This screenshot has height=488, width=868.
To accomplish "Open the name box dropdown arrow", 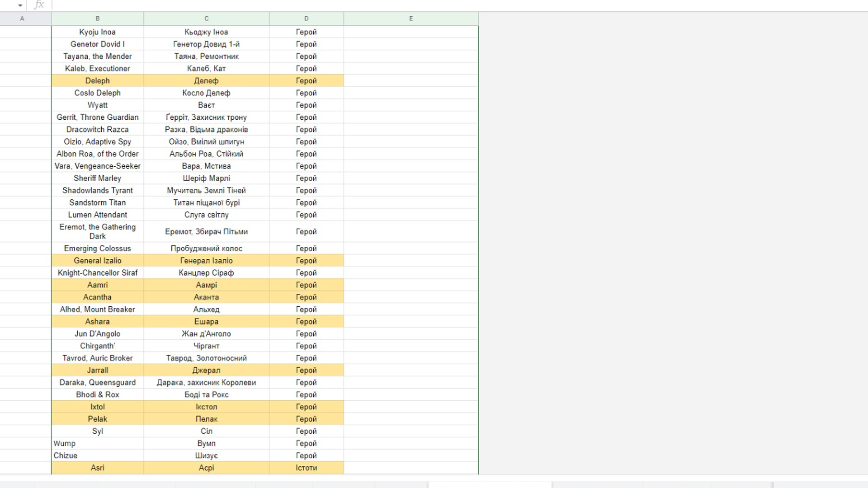I will tap(20, 5).
